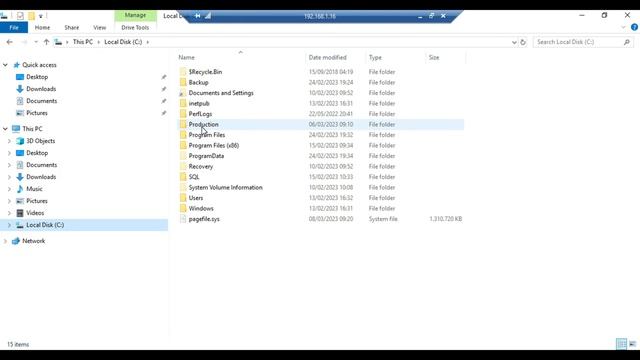Select the inetpub folder icon
640x360 pixels.
click(x=183, y=104)
